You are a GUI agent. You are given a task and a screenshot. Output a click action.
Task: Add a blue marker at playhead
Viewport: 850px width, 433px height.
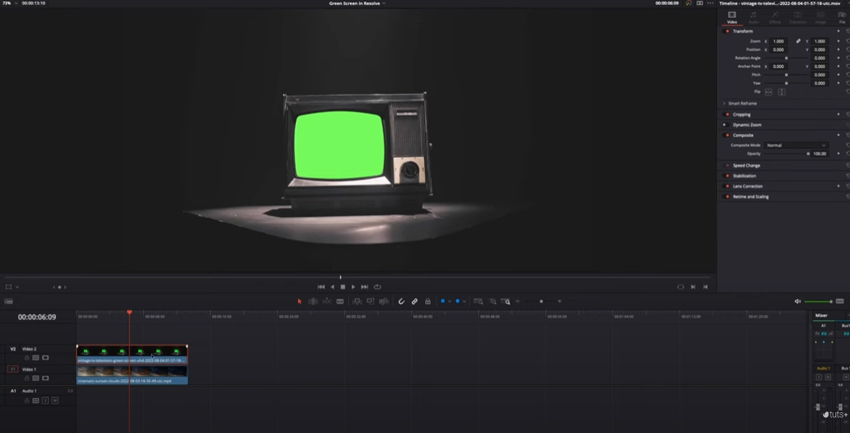(458, 301)
